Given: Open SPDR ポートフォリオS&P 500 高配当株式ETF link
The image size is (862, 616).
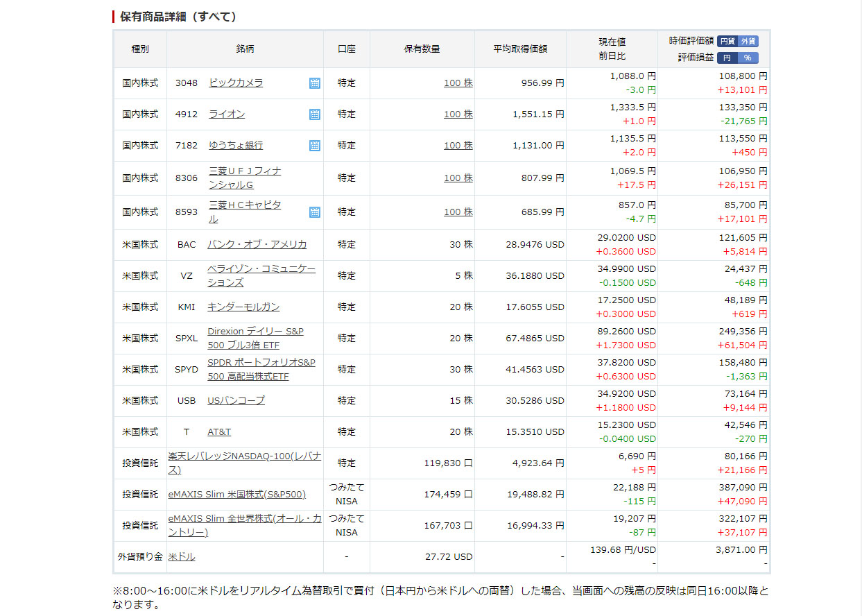Looking at the screenshot, I should click(261, 369).
